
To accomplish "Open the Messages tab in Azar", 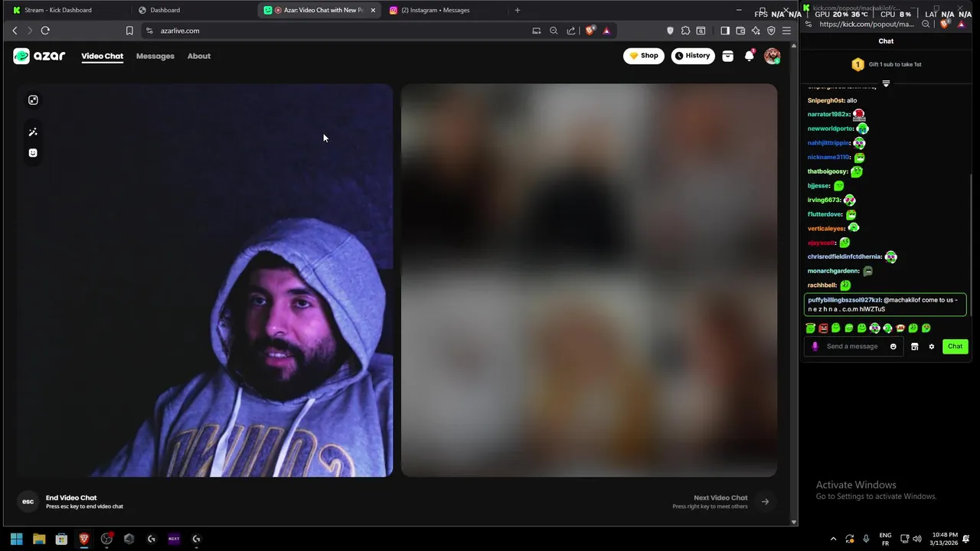I will click(x=155, y=56).
